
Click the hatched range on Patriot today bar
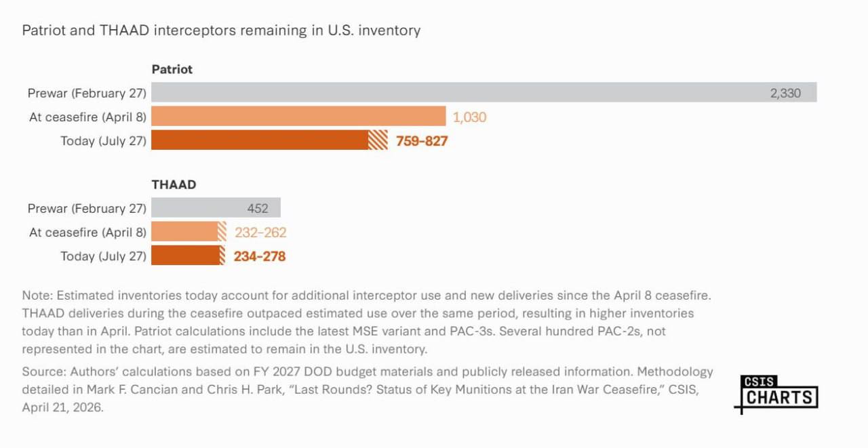click(x=378, y=140)
